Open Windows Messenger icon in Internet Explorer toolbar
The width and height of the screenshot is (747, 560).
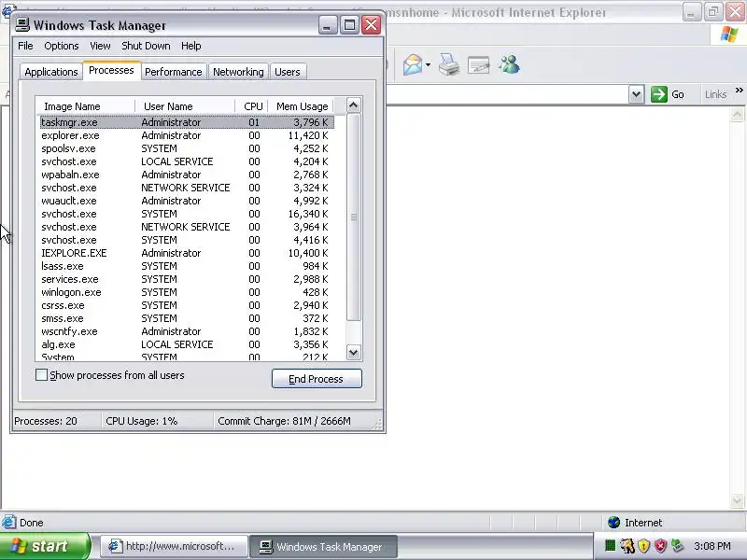509,64
